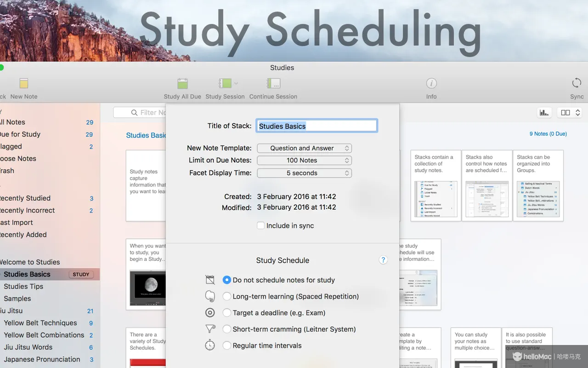Click the Study All Due icon
This screenshot has width=588, height=368.
click(182, 83)
